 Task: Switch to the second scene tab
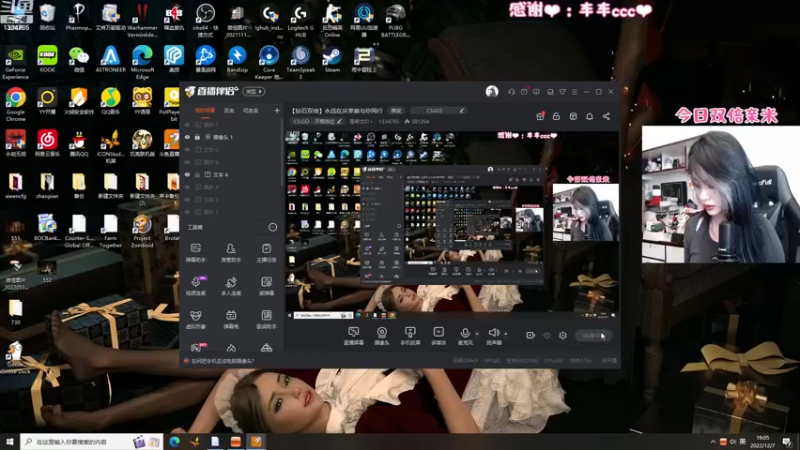click(x=229, y=110)
